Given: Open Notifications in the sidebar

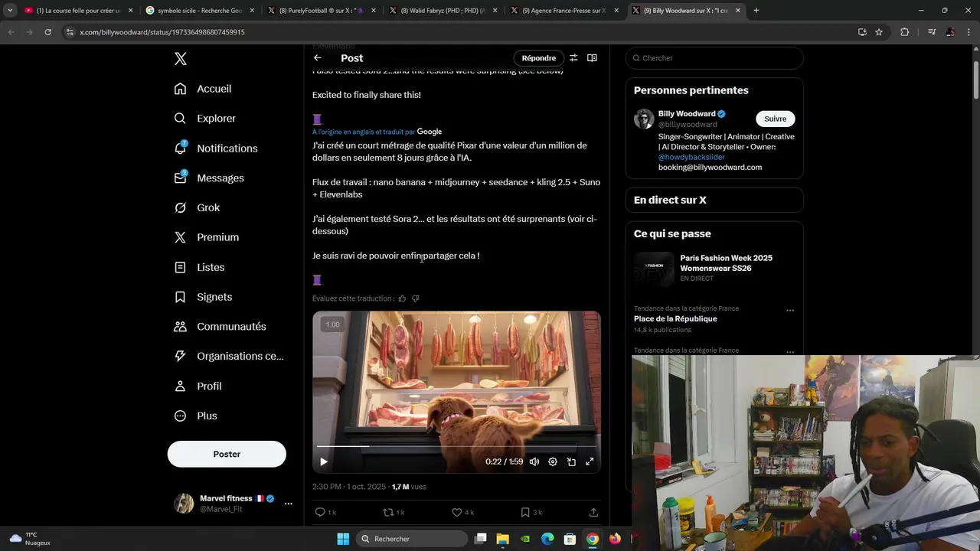Looking at the screenshot, I should point(216,148).
